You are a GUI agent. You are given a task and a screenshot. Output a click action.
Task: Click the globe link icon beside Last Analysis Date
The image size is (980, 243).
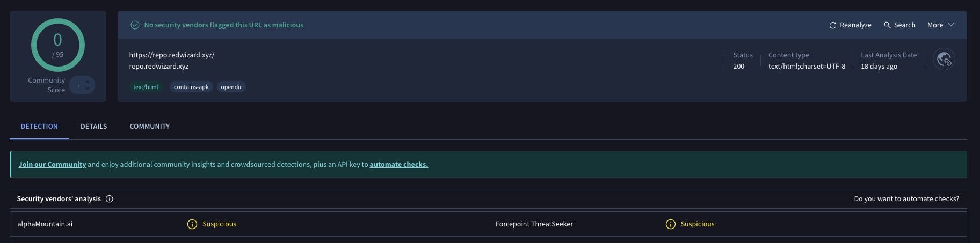coord(944,60)
